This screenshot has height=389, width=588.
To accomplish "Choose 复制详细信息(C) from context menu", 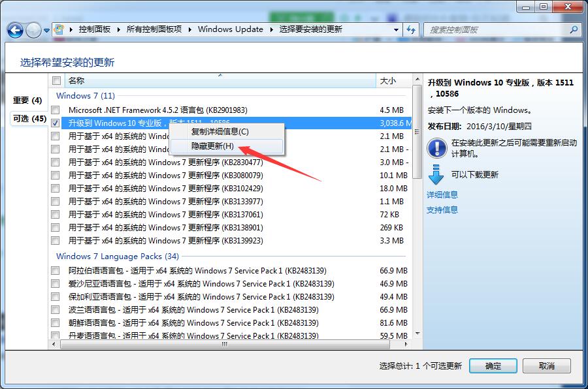I will coord(227,132).
